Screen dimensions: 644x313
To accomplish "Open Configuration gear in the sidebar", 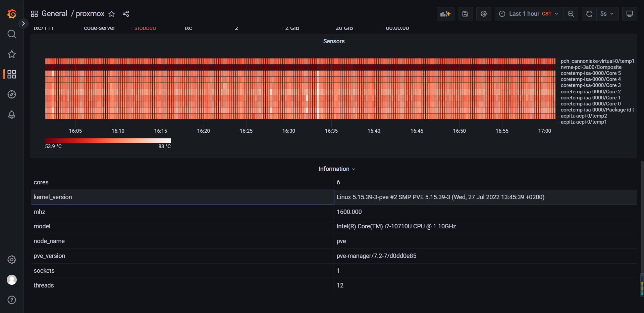I will tap(12, 260).
